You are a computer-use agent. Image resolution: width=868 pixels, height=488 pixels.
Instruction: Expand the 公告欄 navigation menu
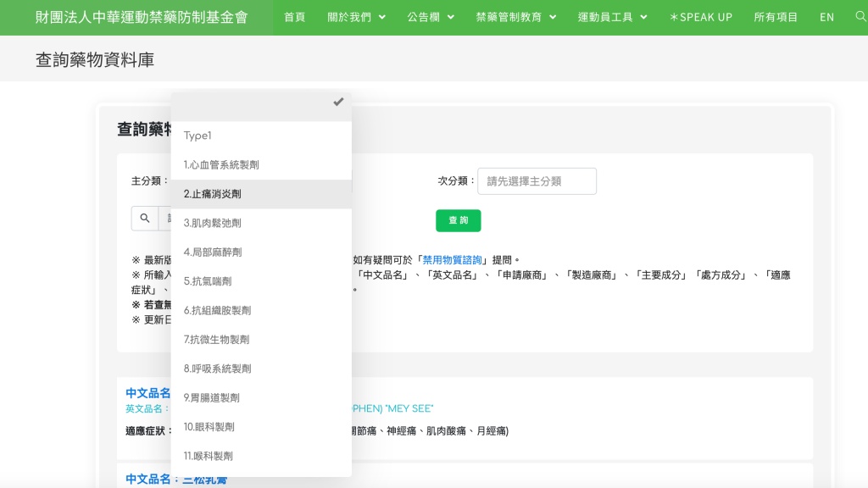point(431,17)
